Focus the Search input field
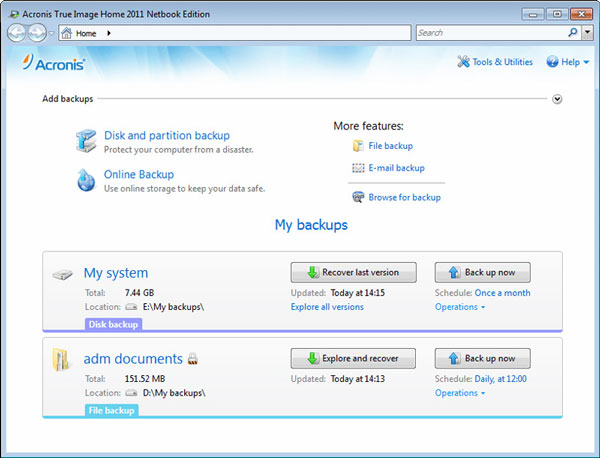The height and width of the screenshot is (458, 600). click(490, 33)
